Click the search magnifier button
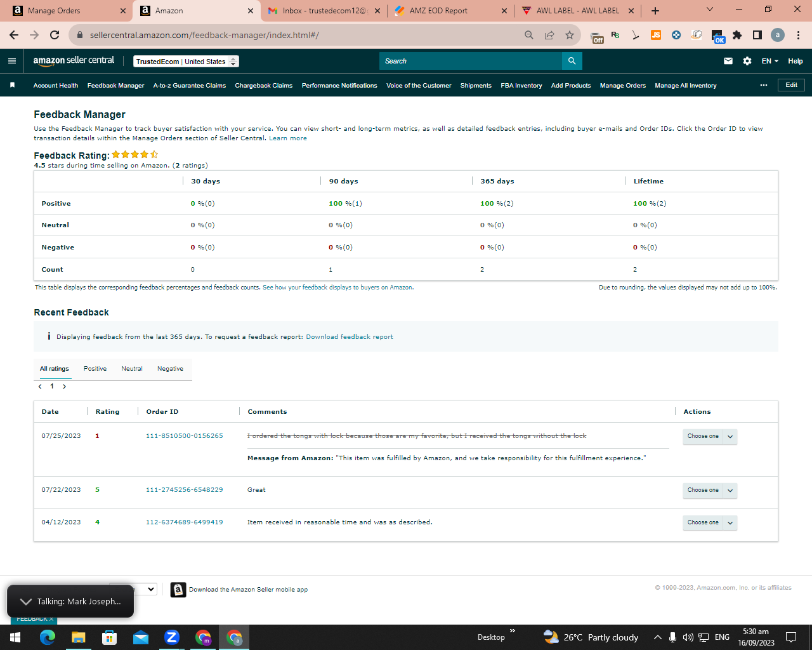 pos(572,61)
